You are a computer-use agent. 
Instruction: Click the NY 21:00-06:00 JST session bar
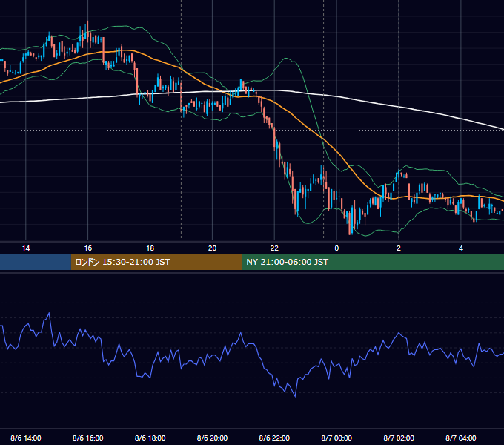tap(373, 262)
